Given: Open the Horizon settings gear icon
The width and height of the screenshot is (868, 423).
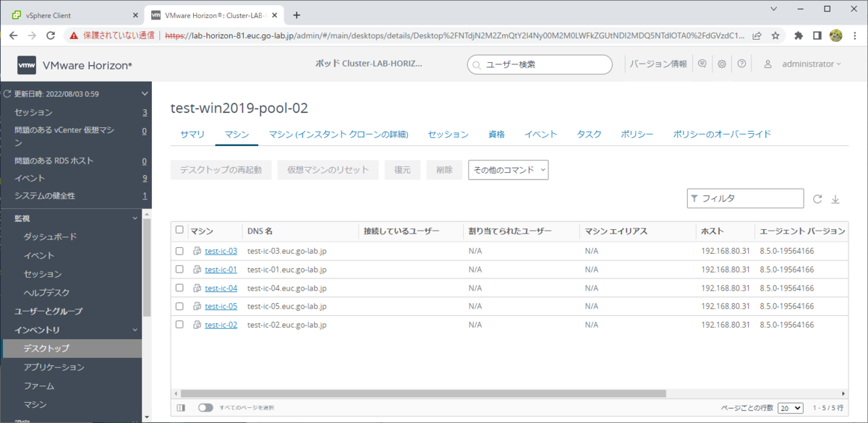Looking at the screenshot, I should coord(722,64).
